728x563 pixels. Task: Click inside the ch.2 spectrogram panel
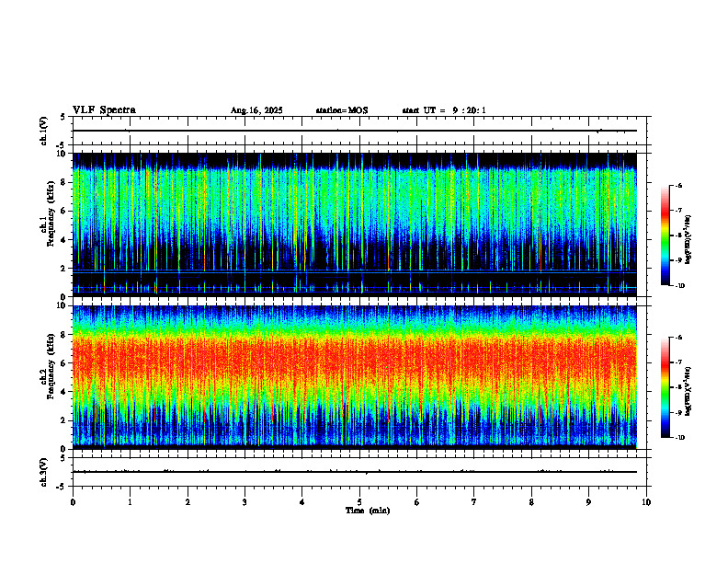pyautogui.click(x=355, y=377)
